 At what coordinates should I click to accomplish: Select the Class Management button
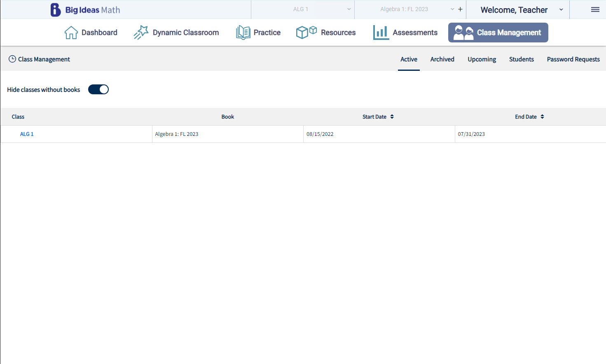[x=498, y=33]
